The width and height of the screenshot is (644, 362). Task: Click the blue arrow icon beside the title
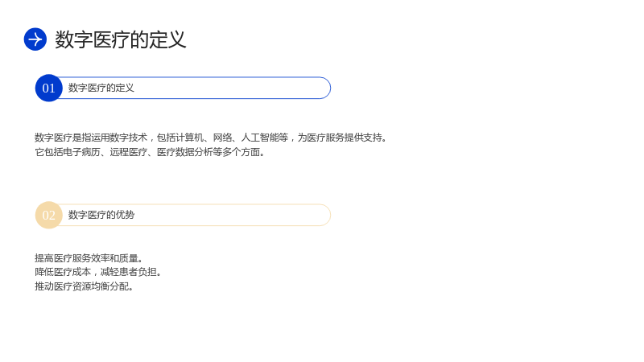[35, 39]
